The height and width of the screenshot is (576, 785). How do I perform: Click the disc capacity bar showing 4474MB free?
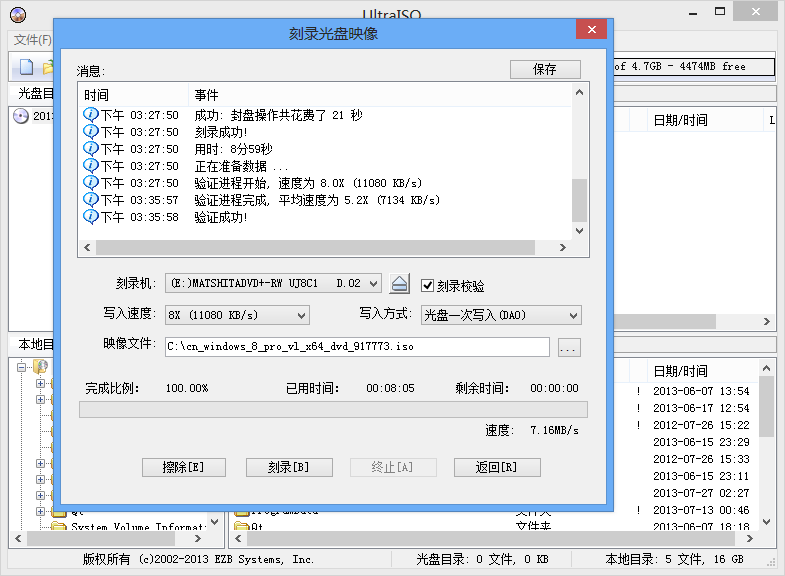694,67
